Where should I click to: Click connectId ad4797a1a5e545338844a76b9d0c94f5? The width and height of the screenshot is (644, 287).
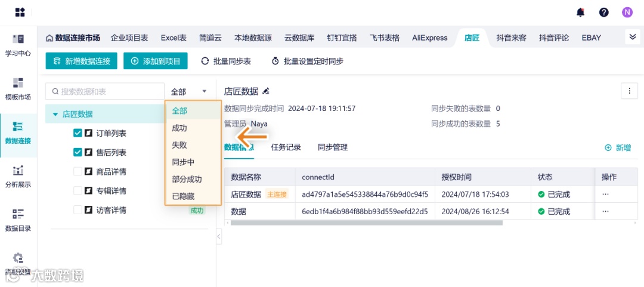click(365, 194)
